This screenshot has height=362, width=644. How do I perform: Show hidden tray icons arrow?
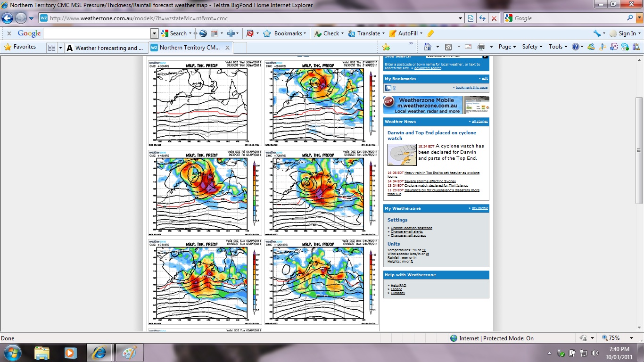tap(549, 353)
